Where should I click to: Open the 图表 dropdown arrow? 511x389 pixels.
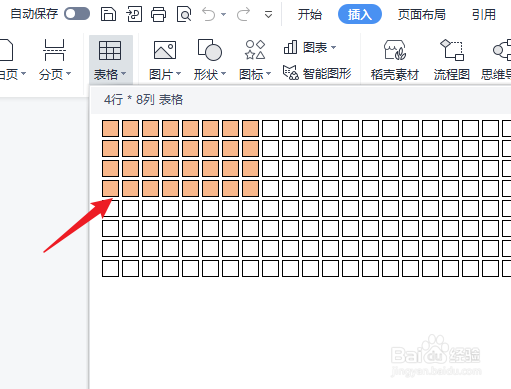[x=333, y=47]
